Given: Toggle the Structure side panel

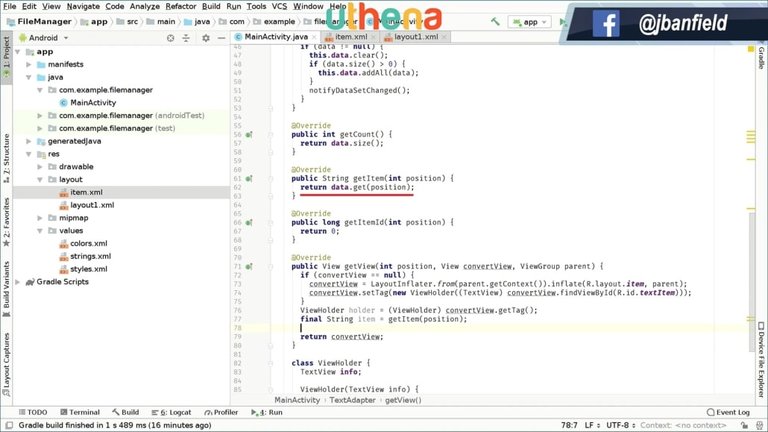Looking at the screenshot, I should pos(6,157).
